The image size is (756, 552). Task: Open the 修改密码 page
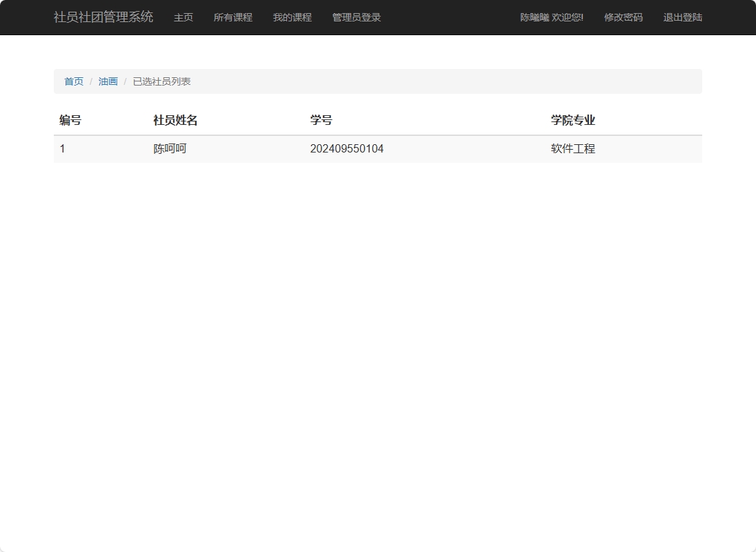click(x=623, y=17)
